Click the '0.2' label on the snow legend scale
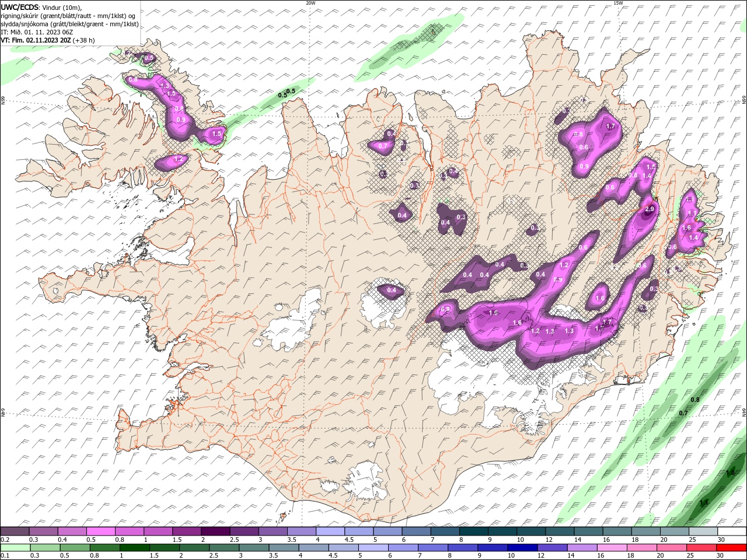This screenshot has height=560, width=747. click(5, 540)
